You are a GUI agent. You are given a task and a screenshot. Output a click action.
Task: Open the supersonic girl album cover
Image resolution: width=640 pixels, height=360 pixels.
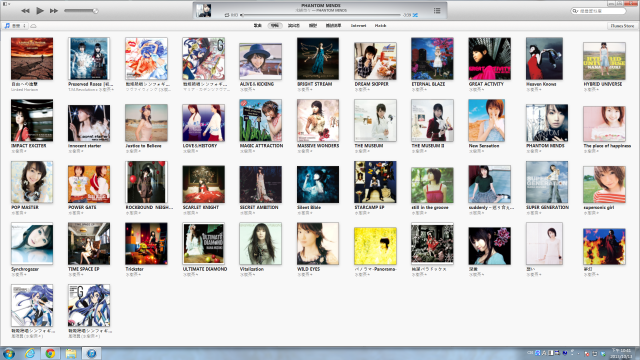604,184
